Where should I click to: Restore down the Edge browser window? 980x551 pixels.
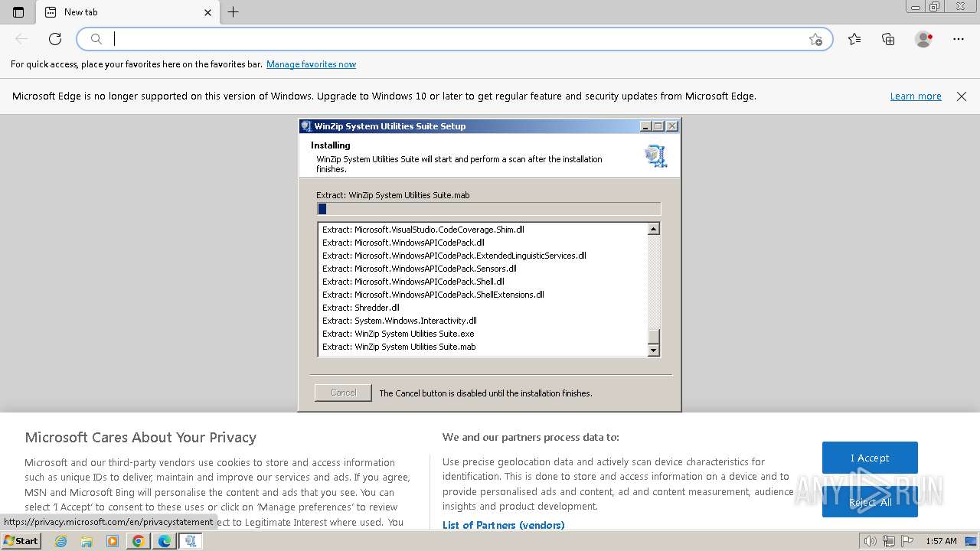(935, 6)
